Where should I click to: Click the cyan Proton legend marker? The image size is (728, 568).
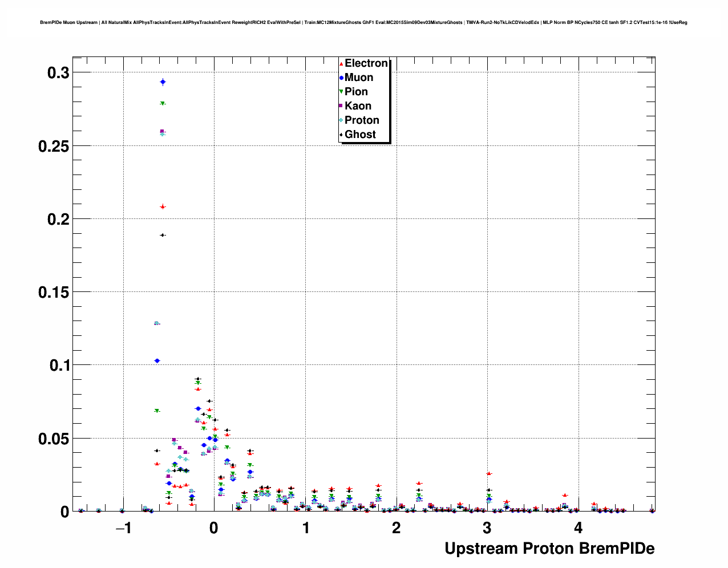tap(341, 120)
